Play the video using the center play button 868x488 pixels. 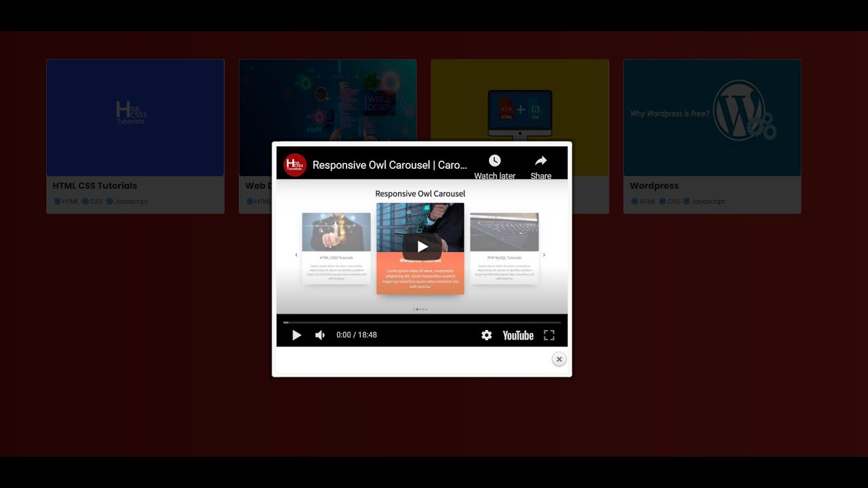pyautogui.click(x=422, y=247)
